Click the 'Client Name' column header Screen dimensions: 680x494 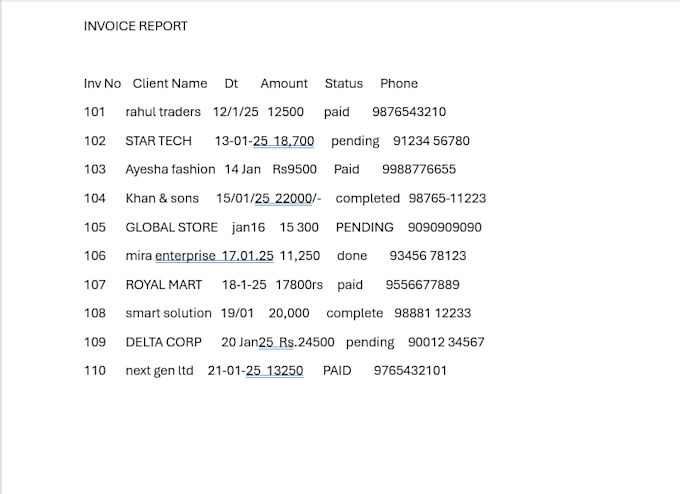[170, 83]
